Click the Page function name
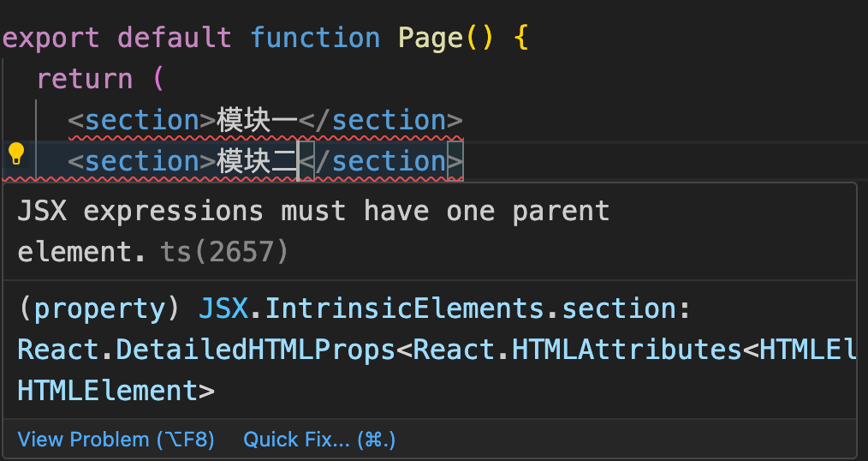Image resolution: width=868 pixels, height=461 pixels. tap(431, 38)
